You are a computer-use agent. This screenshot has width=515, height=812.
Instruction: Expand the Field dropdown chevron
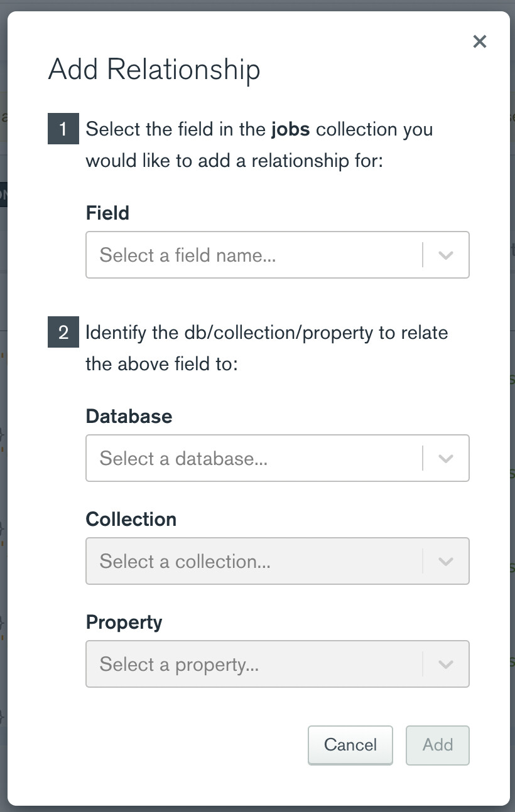(445, 255)
